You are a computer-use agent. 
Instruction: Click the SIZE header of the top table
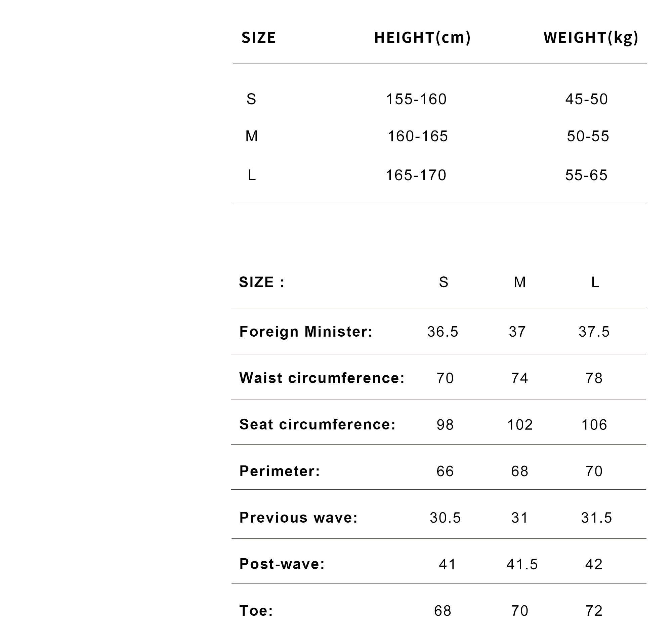click(x=258, y=37)
